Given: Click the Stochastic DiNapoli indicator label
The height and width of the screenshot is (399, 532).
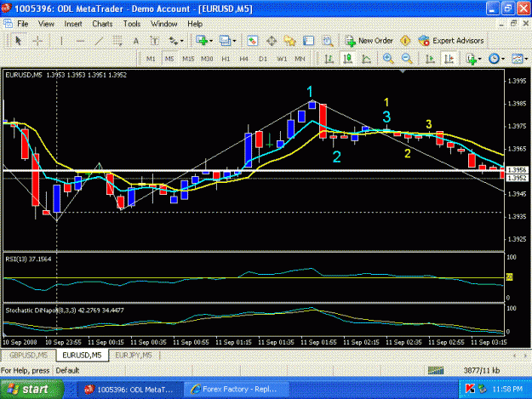Looking at the screenshot, I should pyautogui.click(x=65, y=311).
